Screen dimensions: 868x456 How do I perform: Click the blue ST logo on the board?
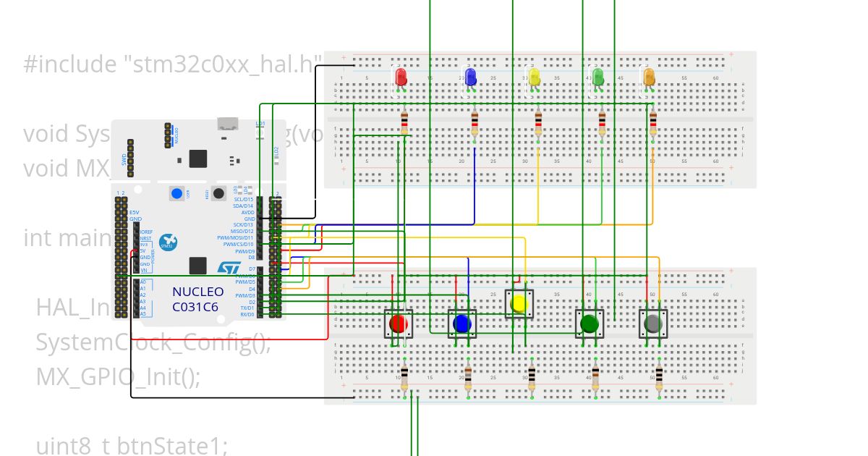(229, 269)
